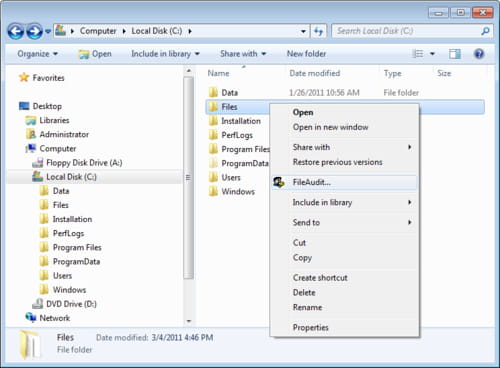Click the magnifier search icon
Viewport: 500px width, 368px height.
point(485,31)
